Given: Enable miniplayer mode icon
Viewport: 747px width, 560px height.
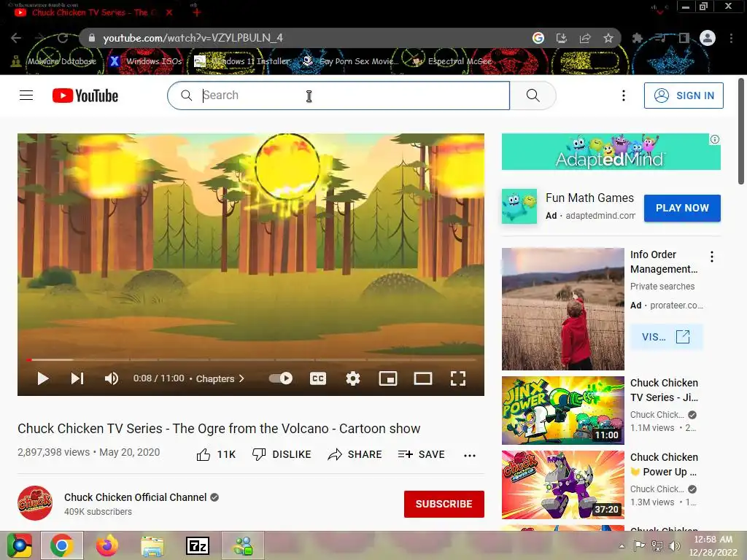Looking at the screenshot, I should (388, 378).
